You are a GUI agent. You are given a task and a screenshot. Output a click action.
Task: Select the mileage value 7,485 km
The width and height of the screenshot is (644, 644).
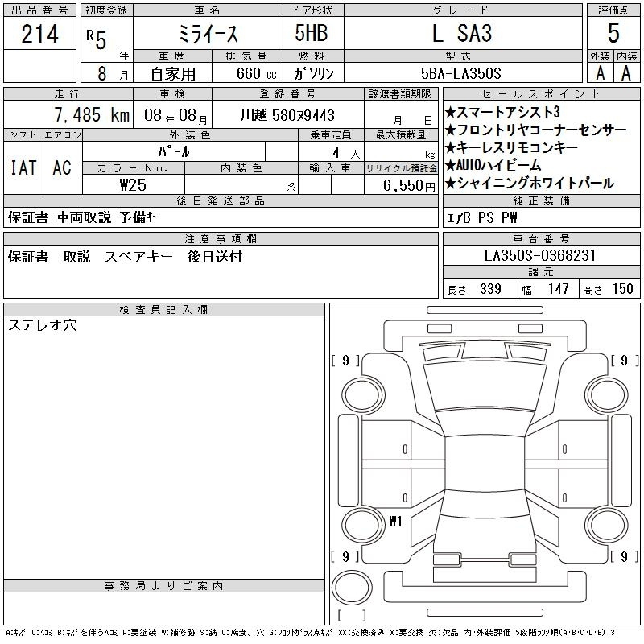coord(92,114)
